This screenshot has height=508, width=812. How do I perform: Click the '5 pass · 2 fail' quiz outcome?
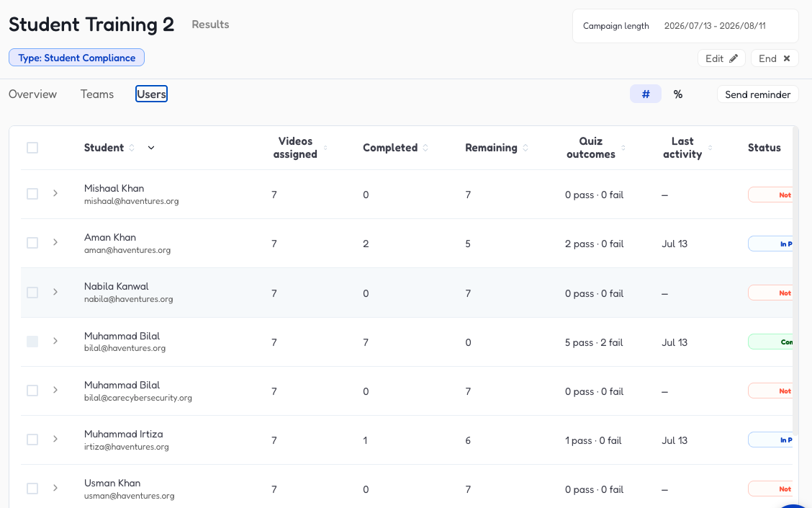[x=594, y=343]
